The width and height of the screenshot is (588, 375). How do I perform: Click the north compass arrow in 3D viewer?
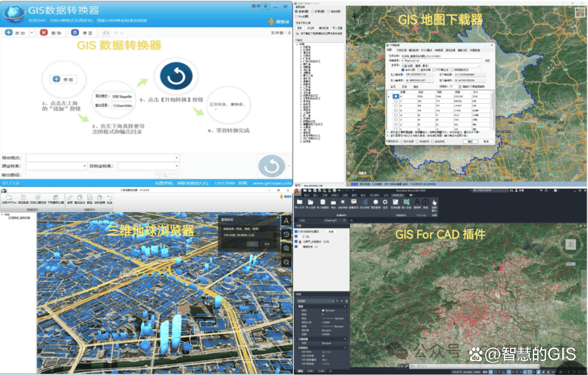click(x=286, y=220)
